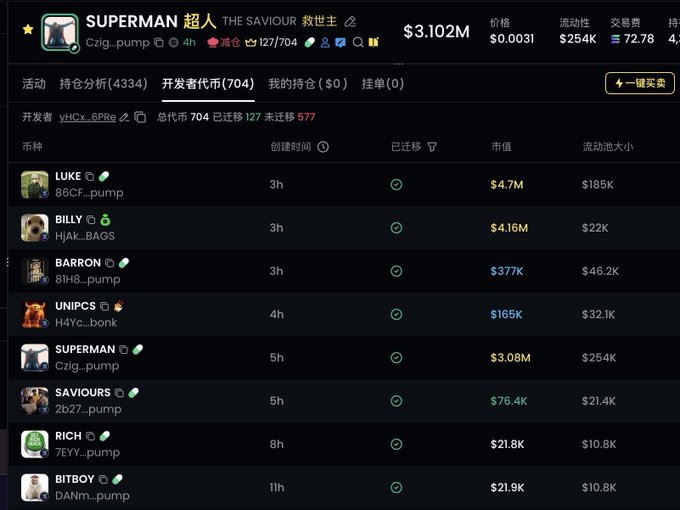Click the 减仓 red tag
680x510 pixels.
click(x=224, y=42)
